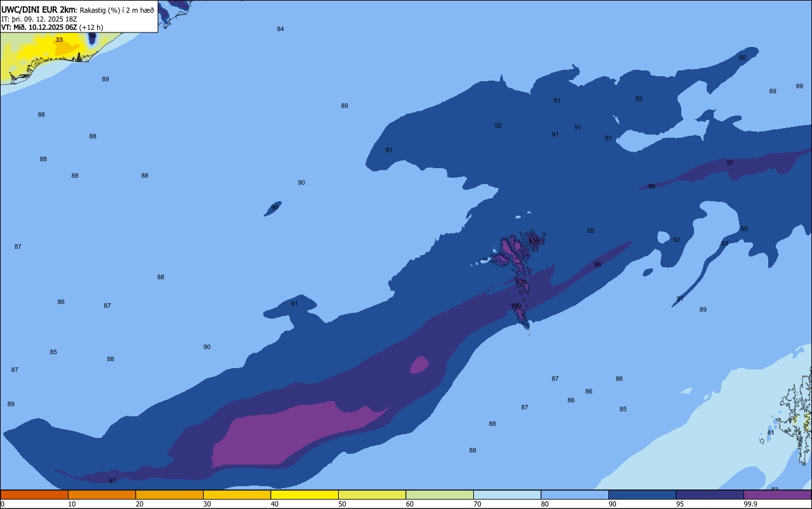Click the purple legend segment above 99.9
This screenshot has height=509, width=812.
(x=777, y=494)
